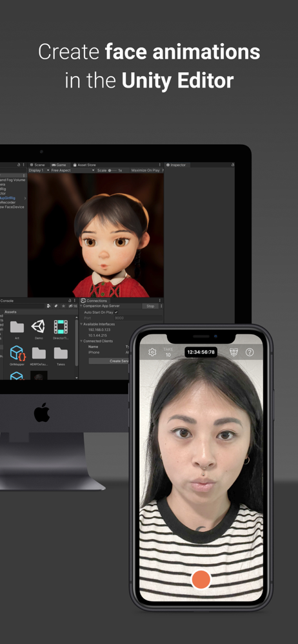Stop the Companion App Server
This screenshot has width=298, height=644.
coord(150,306)
